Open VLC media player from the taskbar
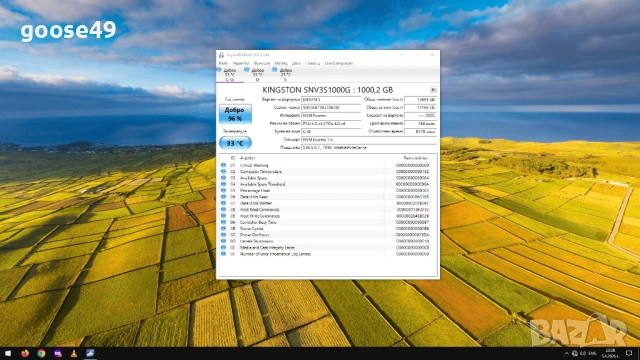The height and width of the screenshot is (360, 640). pos(74,353)
